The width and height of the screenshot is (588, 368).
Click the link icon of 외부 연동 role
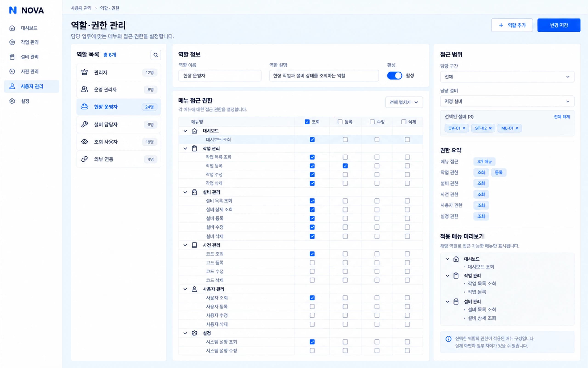pyautogui.click(x=84, y=159)
